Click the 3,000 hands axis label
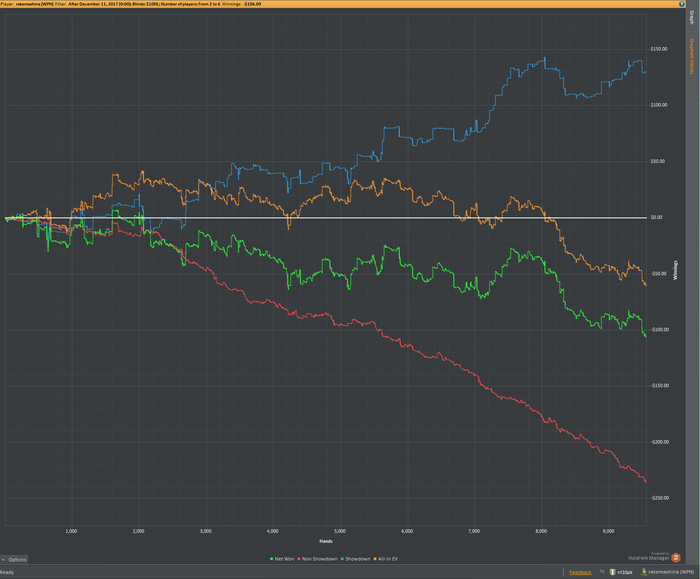 [x=206, y=531]
